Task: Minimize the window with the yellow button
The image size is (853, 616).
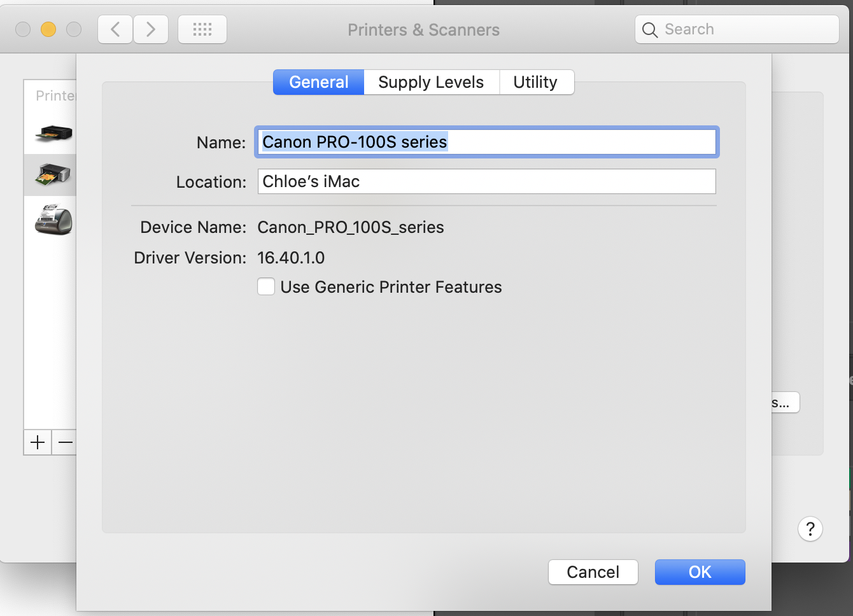Action: (x=48, y=29)
